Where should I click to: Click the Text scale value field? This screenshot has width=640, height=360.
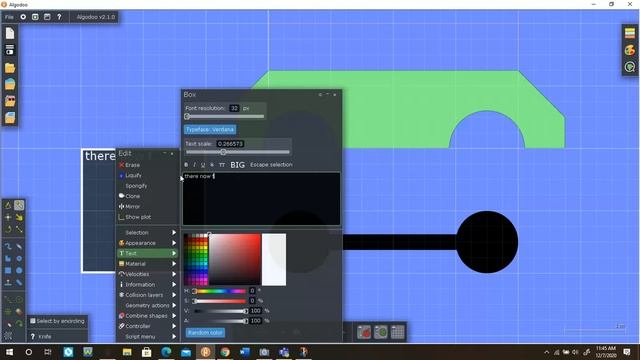tap(230, 144)
